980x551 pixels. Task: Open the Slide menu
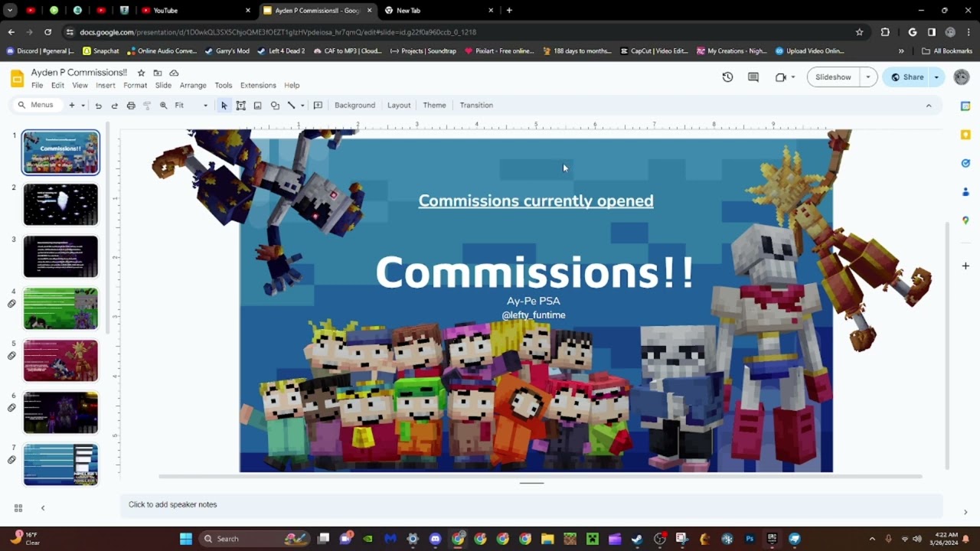pos(163,86)
